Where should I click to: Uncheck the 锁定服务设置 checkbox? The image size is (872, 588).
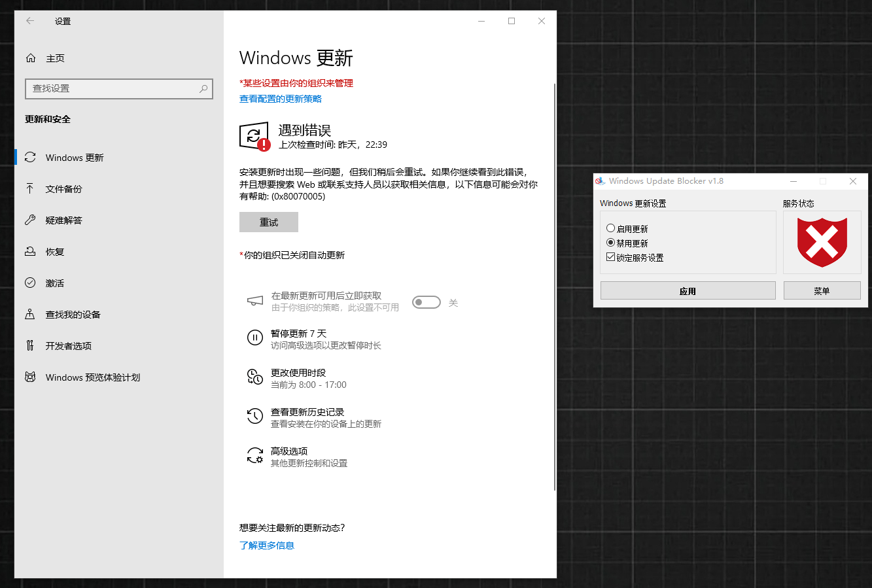[x=610, y=256]
